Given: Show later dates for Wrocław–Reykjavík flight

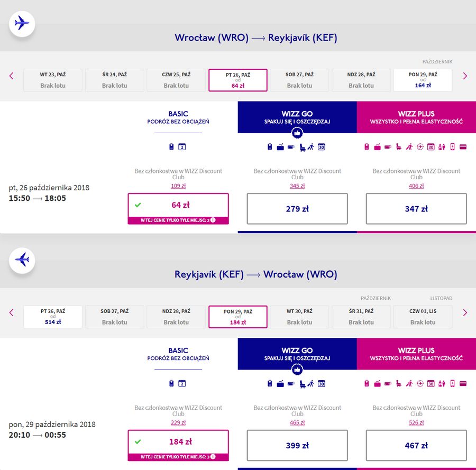Looking at the screenshot, I should [x=465, y=76].
